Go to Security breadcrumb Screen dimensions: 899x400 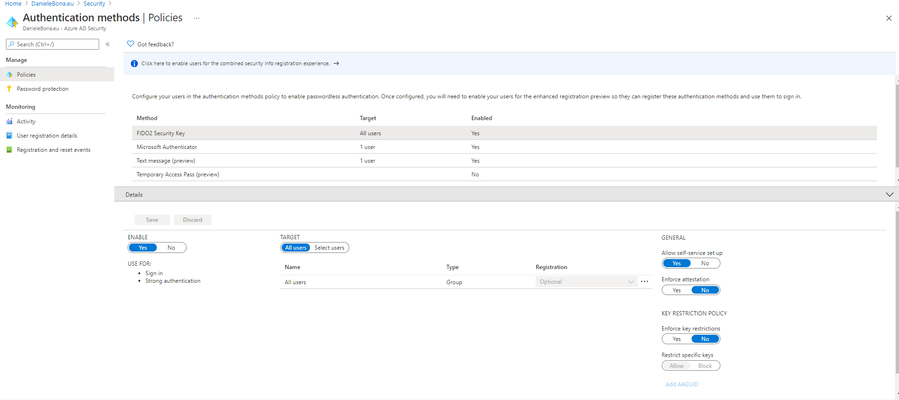[x=95, y=3]
